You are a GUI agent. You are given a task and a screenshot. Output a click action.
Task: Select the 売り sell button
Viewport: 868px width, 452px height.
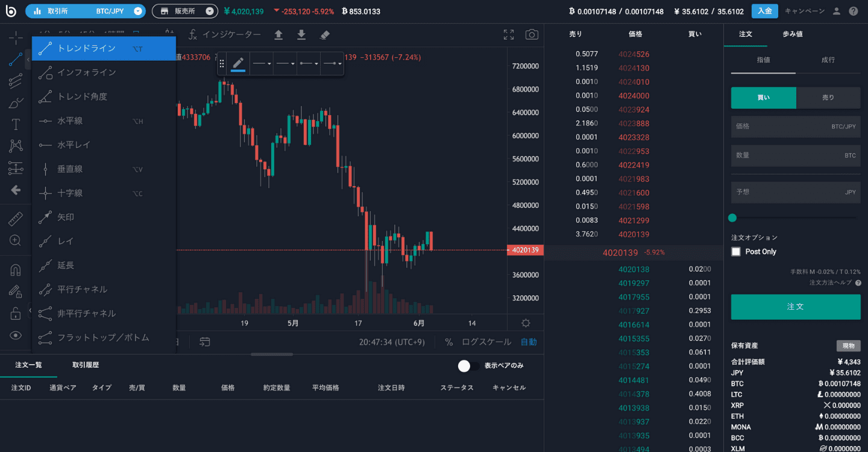[x=828, y=98]
